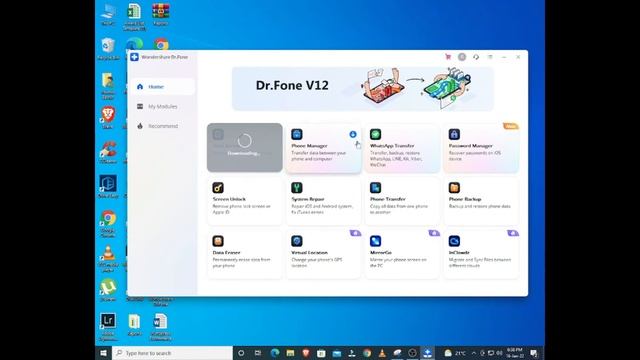Click the download badge on InClowdz card
The image size is (640, 360).
point(513,233)
